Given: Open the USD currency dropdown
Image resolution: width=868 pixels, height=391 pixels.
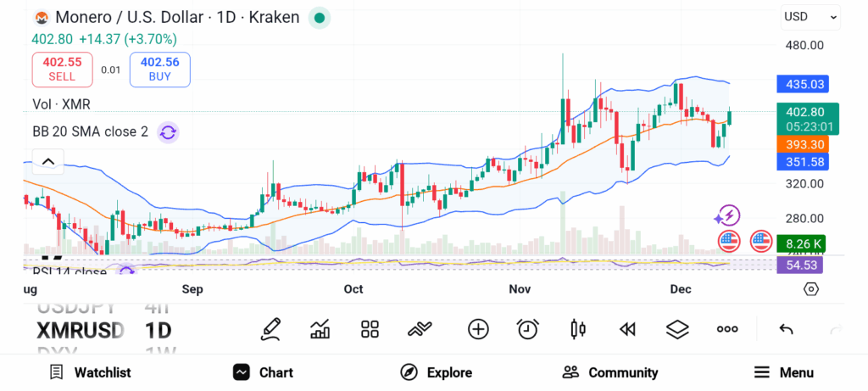Looking at the screenshot, I should [810, 16].
